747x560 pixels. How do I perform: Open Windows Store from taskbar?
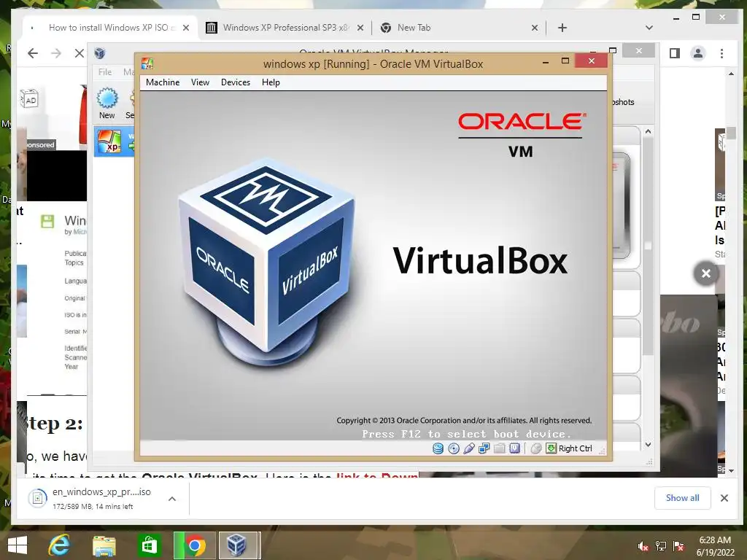(149, 545)
